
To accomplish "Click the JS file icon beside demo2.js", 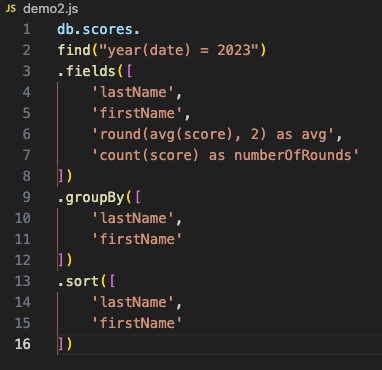I will click(11, 9).
